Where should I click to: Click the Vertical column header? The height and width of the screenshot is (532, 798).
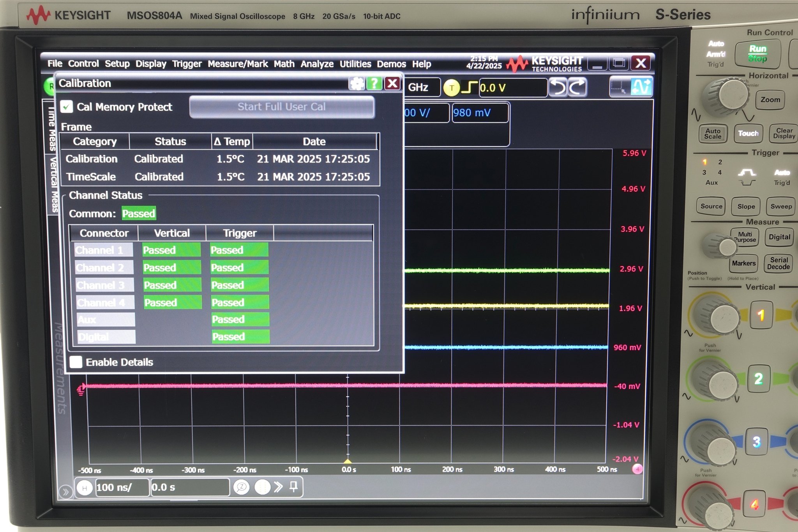point(172,233)
